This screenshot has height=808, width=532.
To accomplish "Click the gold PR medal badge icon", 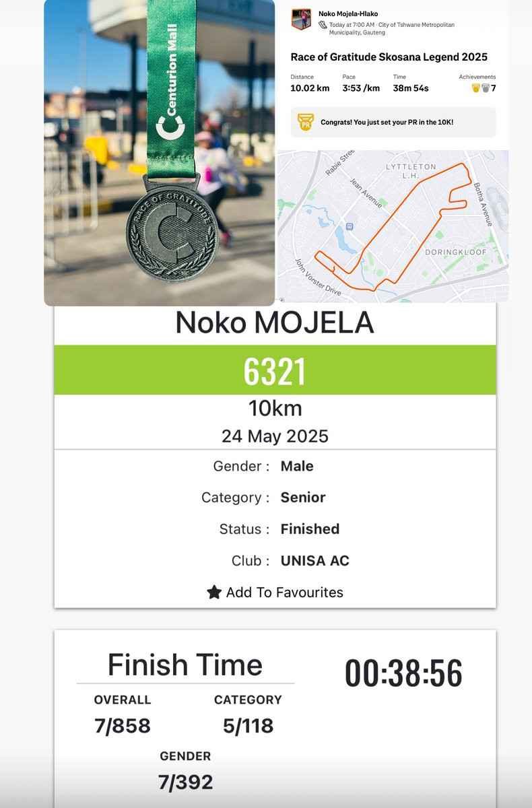I will click(306, 123).
